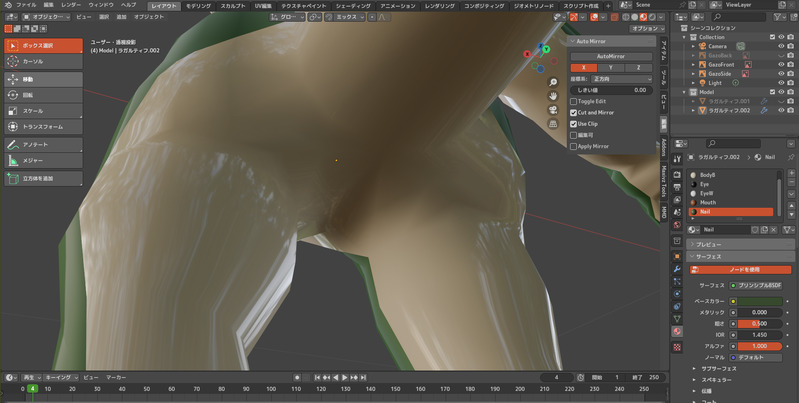Screen dimensions: 799x403
Task: Select the ボックス選択 (Box Select) tool
Action: coord(43,45)
